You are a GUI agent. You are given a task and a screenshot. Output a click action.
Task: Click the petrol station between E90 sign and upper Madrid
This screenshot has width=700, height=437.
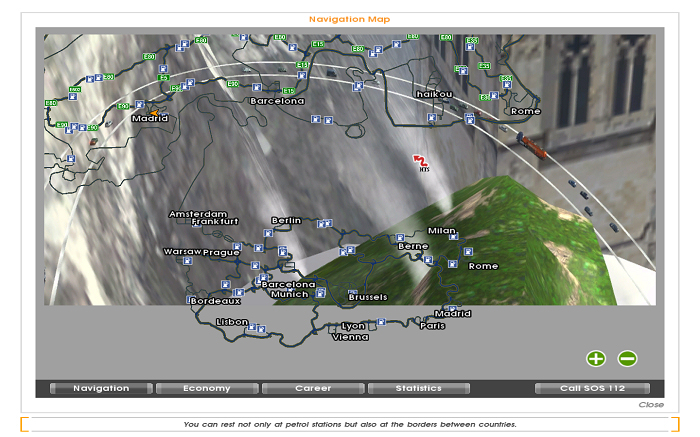(x=140, y=104)
